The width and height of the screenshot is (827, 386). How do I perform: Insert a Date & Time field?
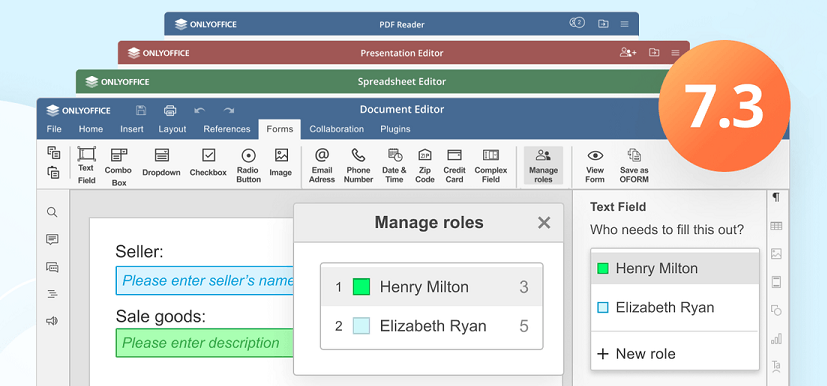395,165
